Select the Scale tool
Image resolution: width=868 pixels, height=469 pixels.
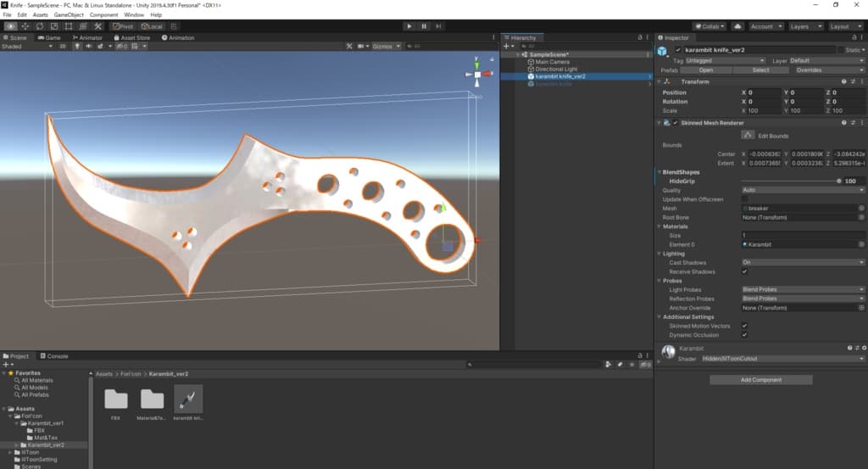[x=53, y=26]
